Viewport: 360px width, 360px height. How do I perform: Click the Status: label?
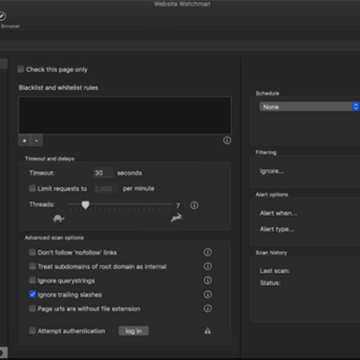[x=270, y=283]
